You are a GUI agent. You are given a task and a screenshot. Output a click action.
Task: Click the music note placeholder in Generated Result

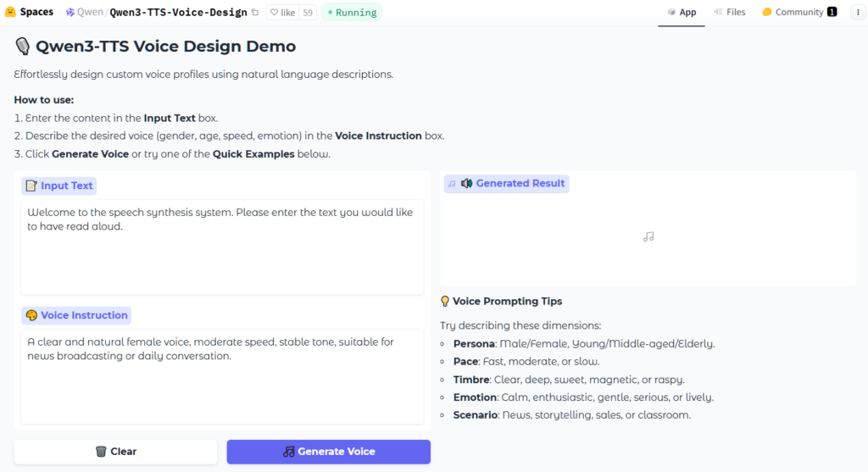tap(648, 237)
